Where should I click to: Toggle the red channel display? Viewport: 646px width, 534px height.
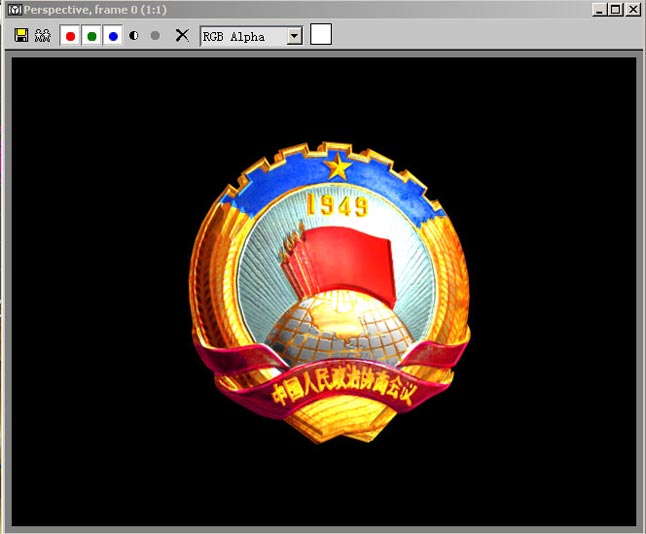(70, 36)
